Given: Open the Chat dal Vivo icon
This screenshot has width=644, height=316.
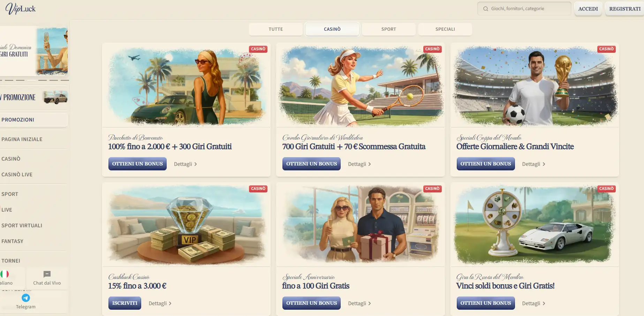Looking at the screenshot, I should (47, 274).
